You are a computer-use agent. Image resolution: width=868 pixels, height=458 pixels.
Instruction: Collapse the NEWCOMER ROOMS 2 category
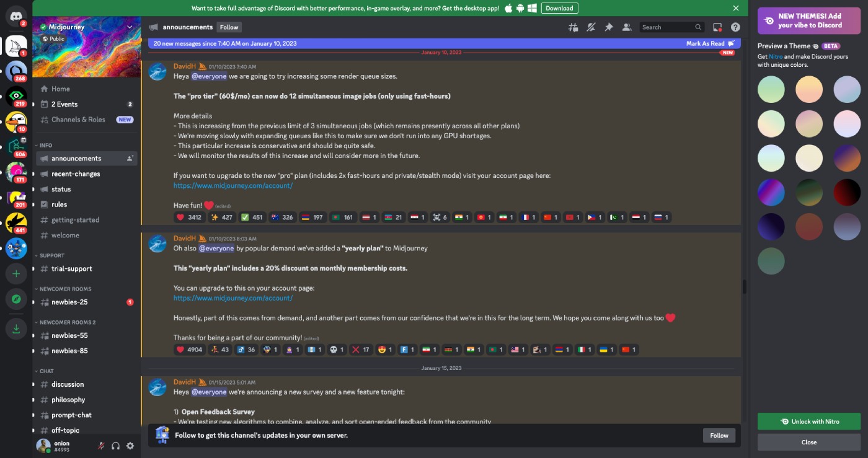pyautogui.click(x=68, y=322)
